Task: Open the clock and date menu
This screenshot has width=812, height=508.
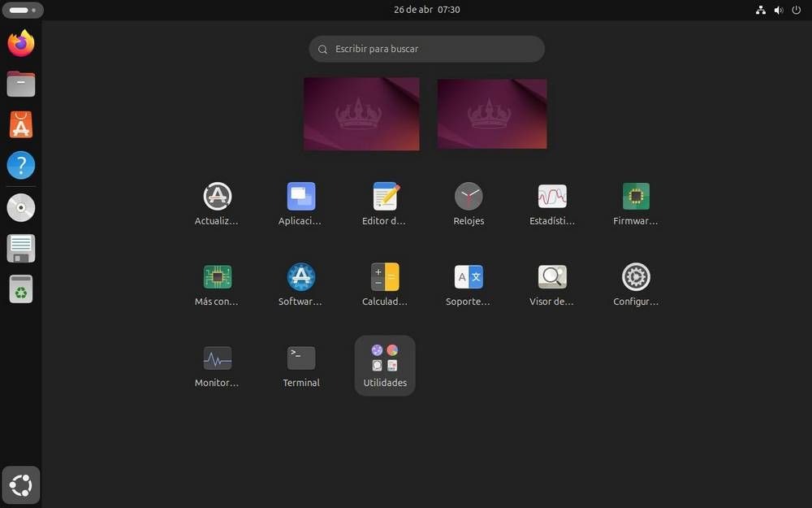Action: [427, 10]
